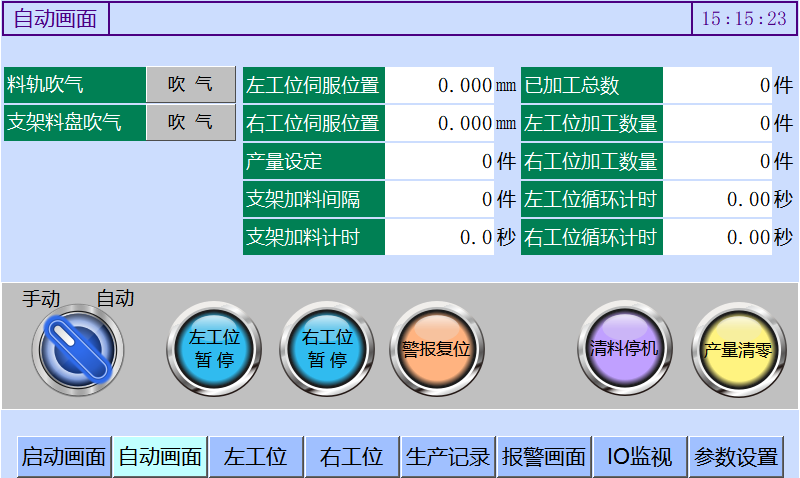Toggle the 料轨吹气 blow button
Image resolution: width=800 pixels, height=478 pixels.
pyautogui.click(x=190, y=85)
